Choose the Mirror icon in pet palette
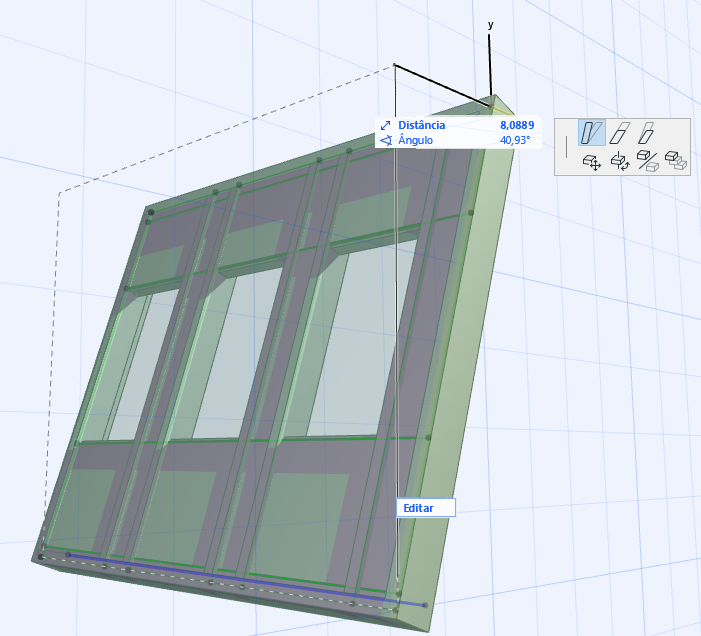This screenshot has height=636, width=701. point(648,160)
